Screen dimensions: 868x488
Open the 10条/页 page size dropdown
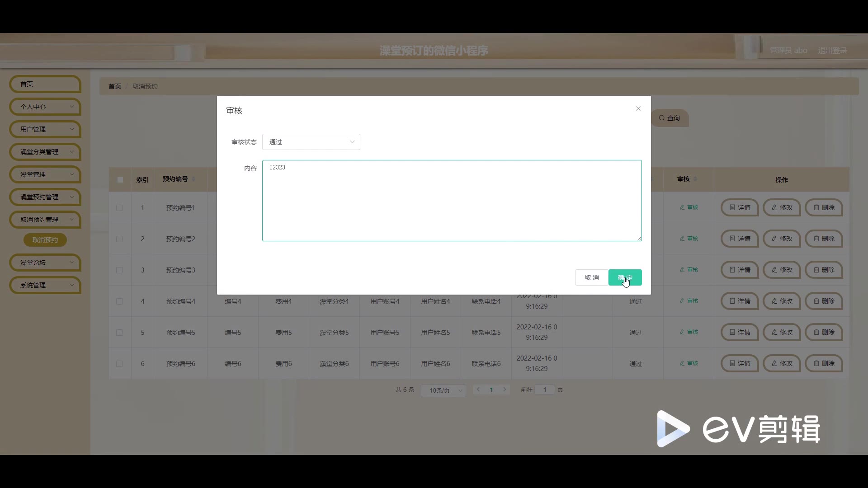coord(443,390)
